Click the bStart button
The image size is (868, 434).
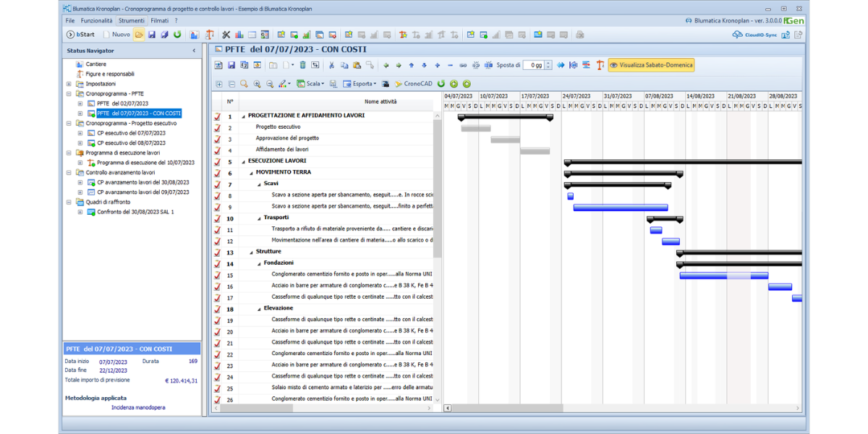click(81, 35)
